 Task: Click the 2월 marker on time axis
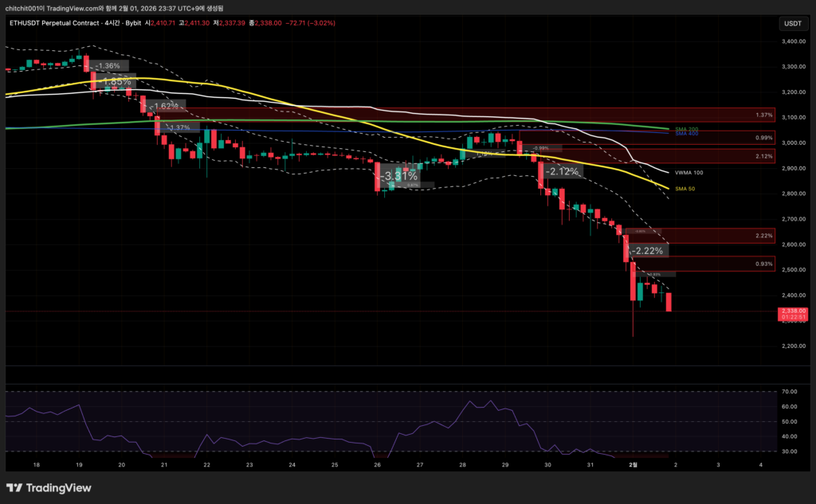(633, 463)
